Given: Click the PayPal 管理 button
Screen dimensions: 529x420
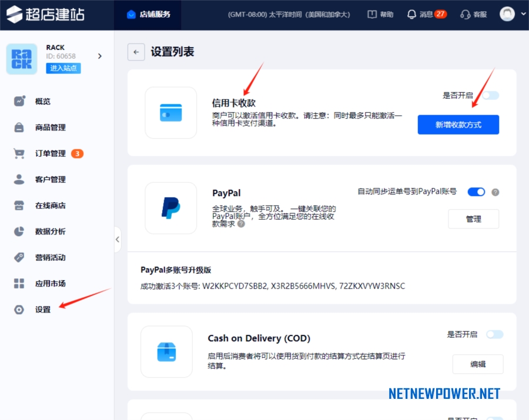Looking at the screenshot, I should [x=473, y=219].
